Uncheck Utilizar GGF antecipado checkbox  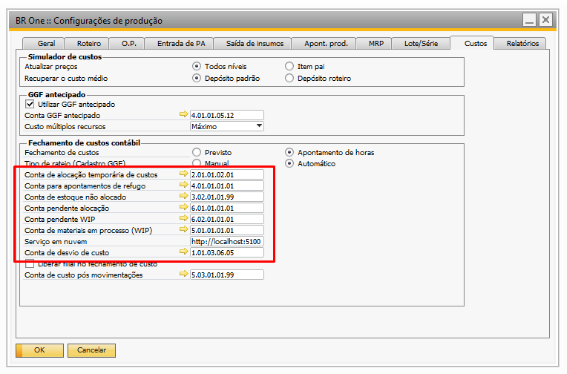pyautogui.click(x=30, y=104)
